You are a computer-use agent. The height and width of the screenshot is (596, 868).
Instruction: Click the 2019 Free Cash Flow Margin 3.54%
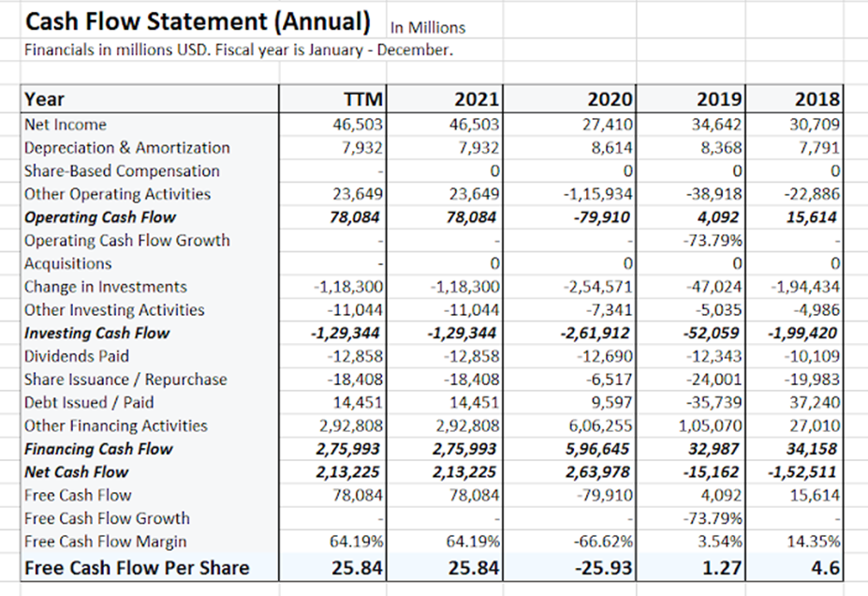(x=721, y=542)
